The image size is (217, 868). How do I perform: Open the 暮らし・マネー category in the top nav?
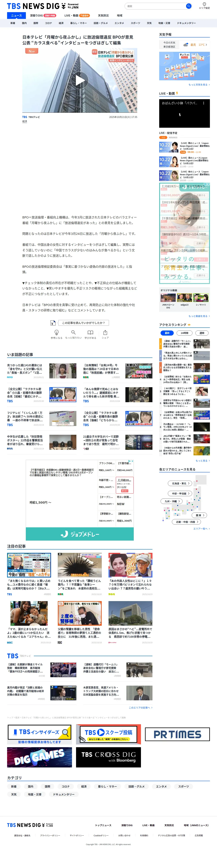pos(78,23)
